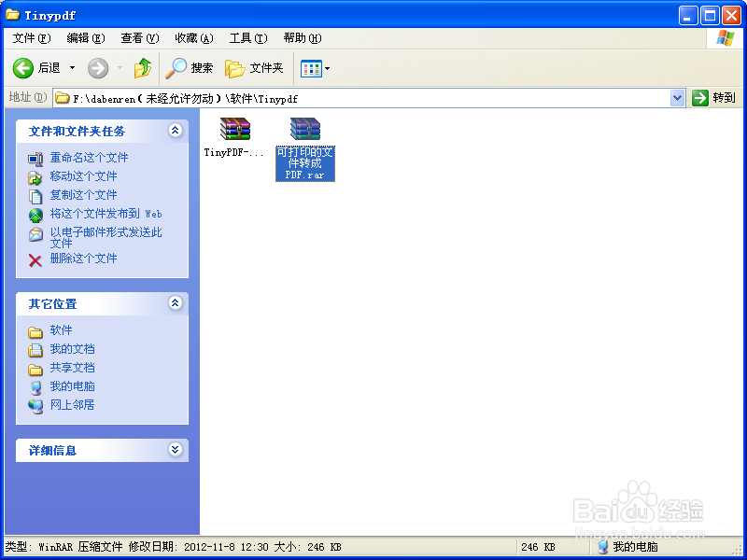Image resolution: width=747 pixels, height=560 pixels.
Task: Click the 移动这个文件 link
Action: 83,176
